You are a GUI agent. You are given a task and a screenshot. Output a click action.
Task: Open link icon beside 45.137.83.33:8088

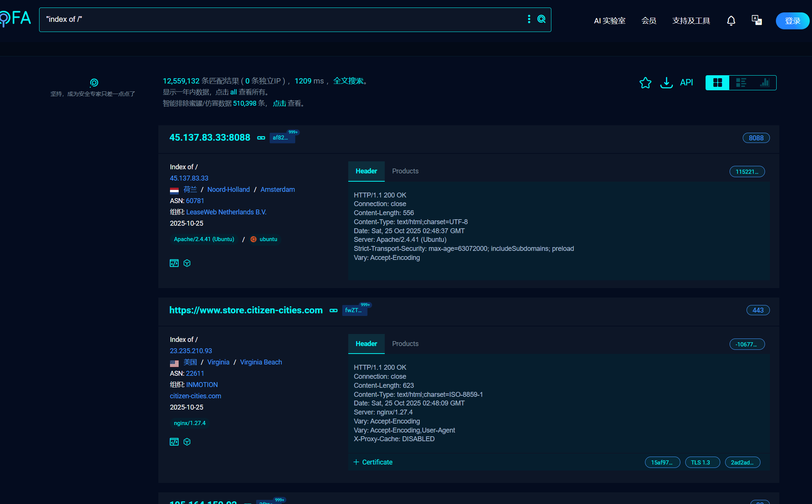(x=261, y=138)
